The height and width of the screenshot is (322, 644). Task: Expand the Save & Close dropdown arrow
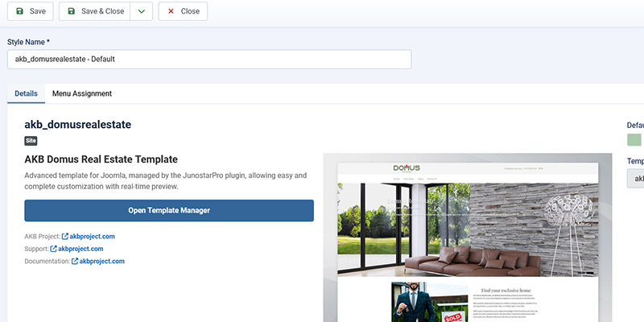click(141, 11)
